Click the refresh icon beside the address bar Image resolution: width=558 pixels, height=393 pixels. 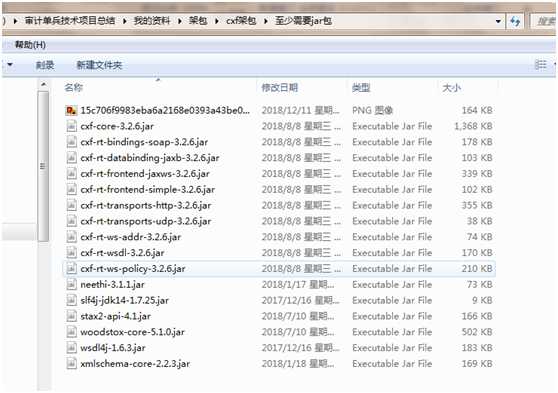(x=515, y=21)
